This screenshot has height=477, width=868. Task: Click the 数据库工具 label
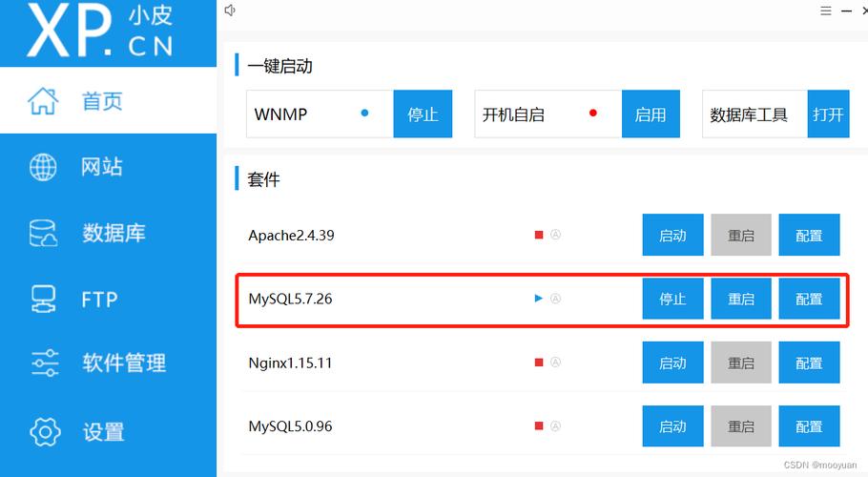click(749, 114)
